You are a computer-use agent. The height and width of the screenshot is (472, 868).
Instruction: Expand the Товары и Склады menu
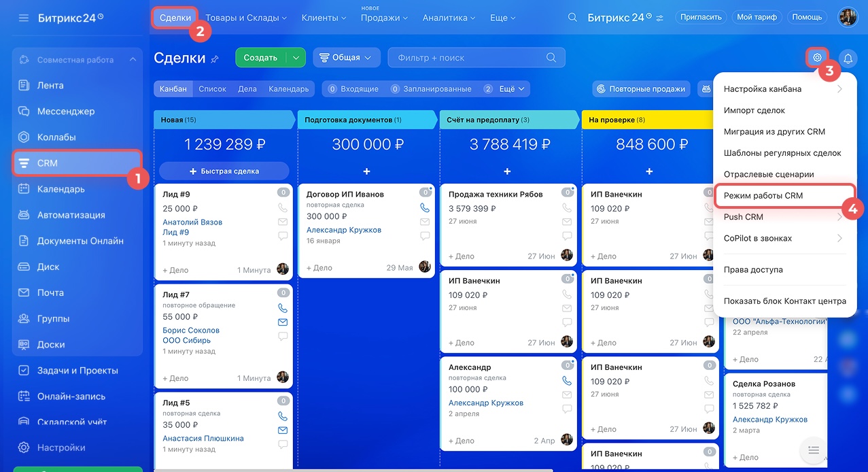click(x=246, y=18)
